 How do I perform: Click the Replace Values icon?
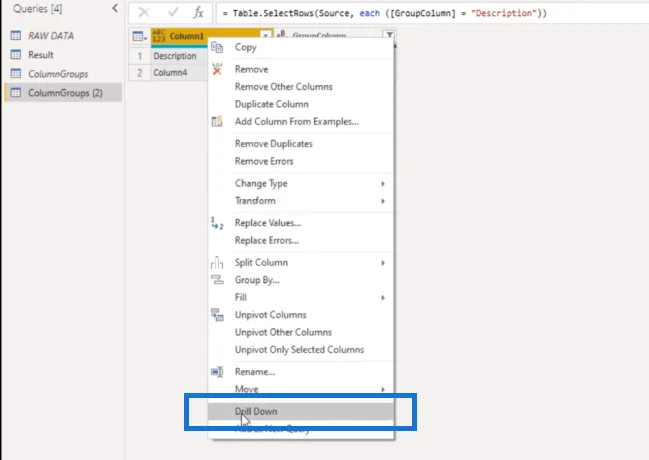click(x=217, y=223)
